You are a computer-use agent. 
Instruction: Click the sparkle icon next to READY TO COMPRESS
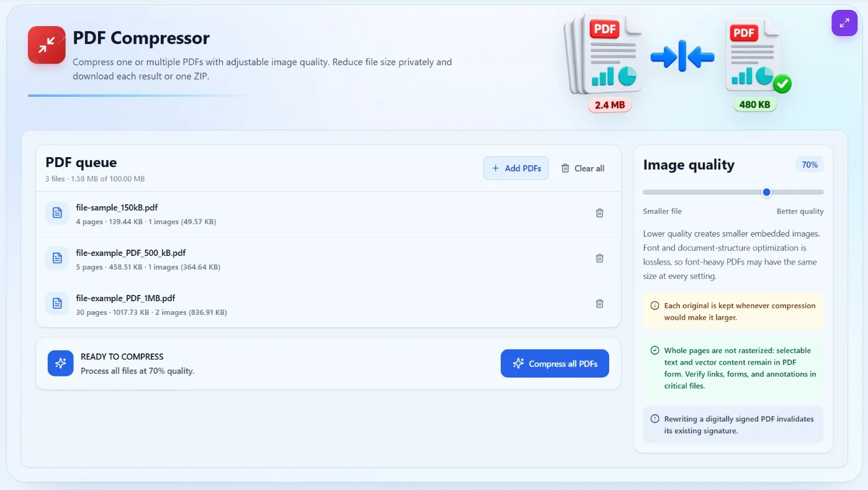point(61,363)
